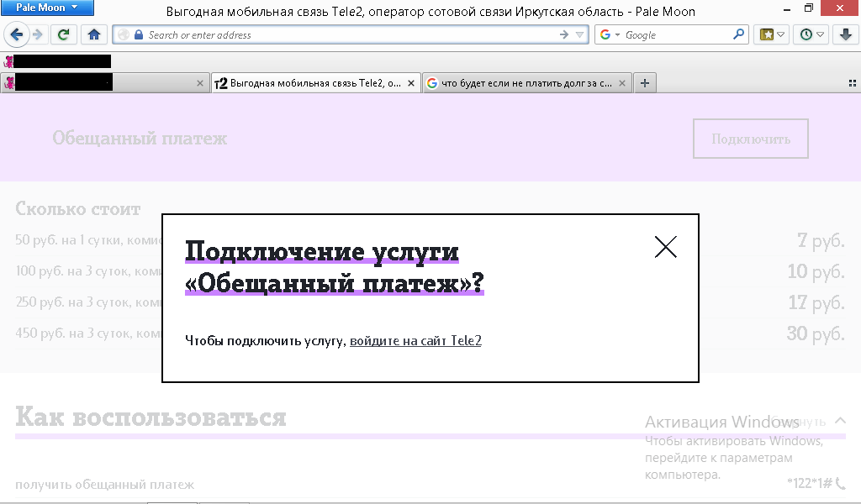Close the Tele2 tab
Image resolution: width=861 pixels, height=504 pixels.
[x=410, y=83]
